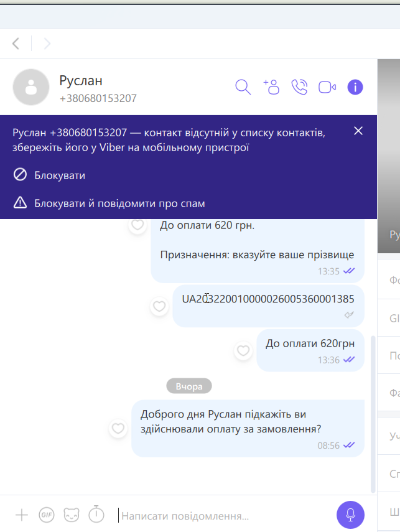
Task: Open the plus attachment menu
Action: coord(22,515)
